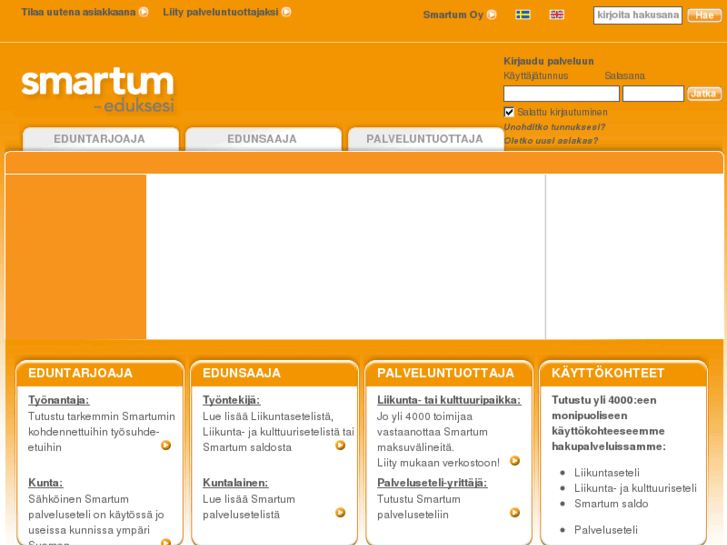Open the Kuntalainen: link
727x545 pixels.
[x=236, y=483]
